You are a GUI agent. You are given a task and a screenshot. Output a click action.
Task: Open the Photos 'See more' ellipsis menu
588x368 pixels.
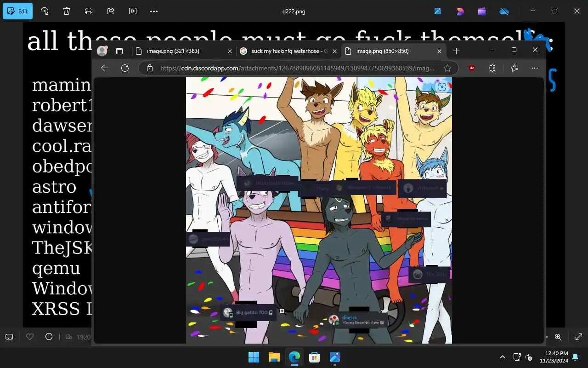tap(154, 11)
